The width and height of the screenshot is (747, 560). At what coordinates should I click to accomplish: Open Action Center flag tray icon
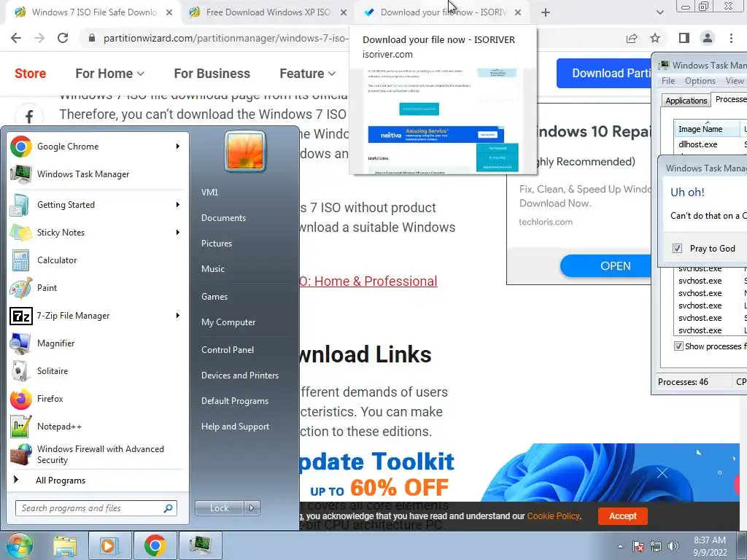[638, 546]
